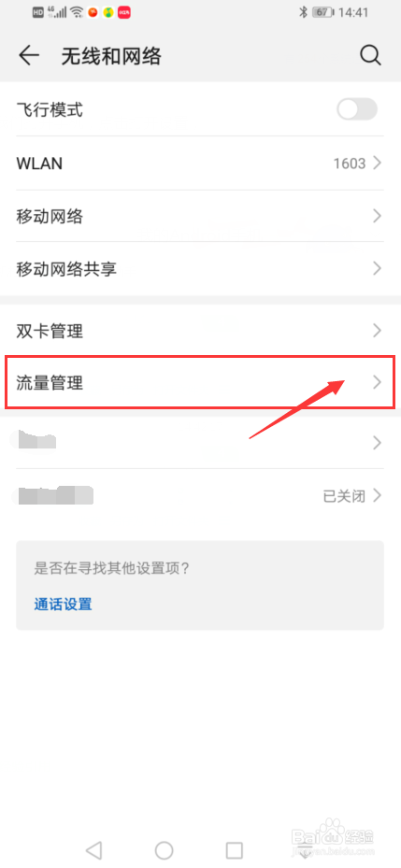Tap the home circle navigation button
This screenshot has width=401, height=868.
(x=164, y=849)
